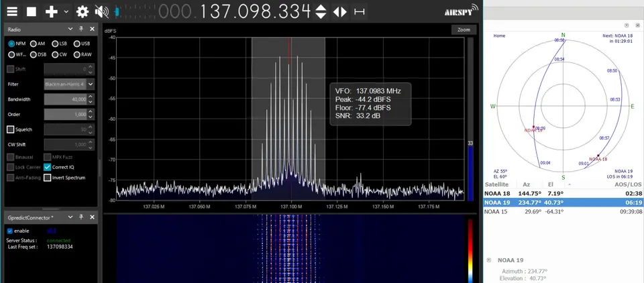Enable the Squelch checkbox
This screenshot has height=283, width=644.
pyautogui.click(x=11, y=129)
